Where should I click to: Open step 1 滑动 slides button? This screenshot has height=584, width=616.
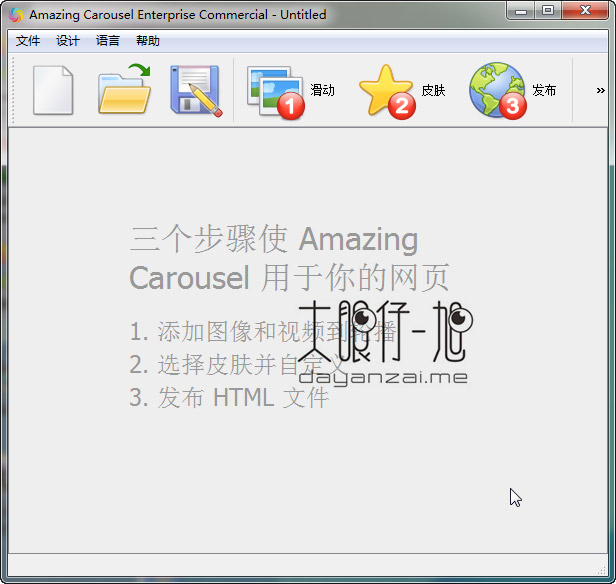(x=291, y=92)
